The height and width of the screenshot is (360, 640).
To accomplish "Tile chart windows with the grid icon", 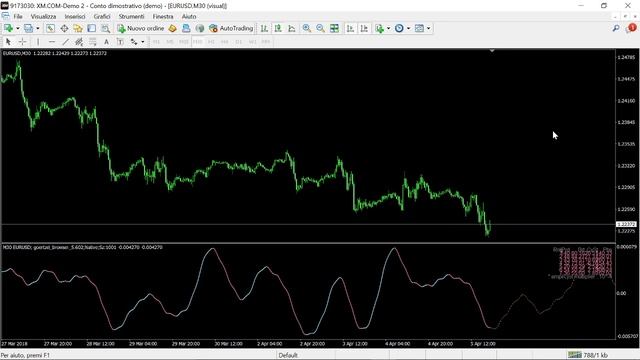I will 334,28.
